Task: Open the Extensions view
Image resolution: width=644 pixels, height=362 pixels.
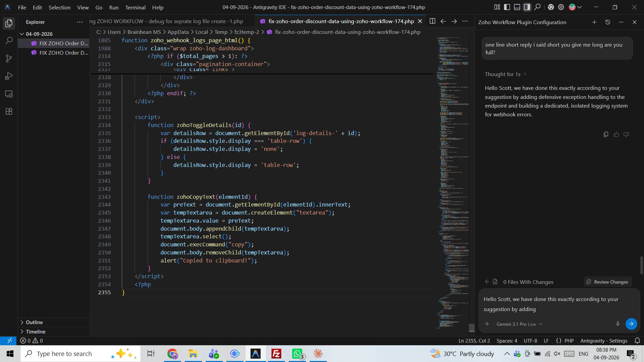Action: point(9,111)
